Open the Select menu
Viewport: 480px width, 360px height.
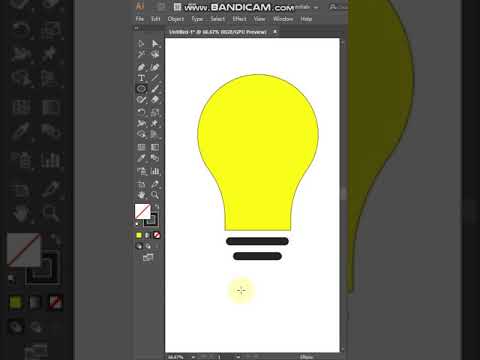pos(217,19)
